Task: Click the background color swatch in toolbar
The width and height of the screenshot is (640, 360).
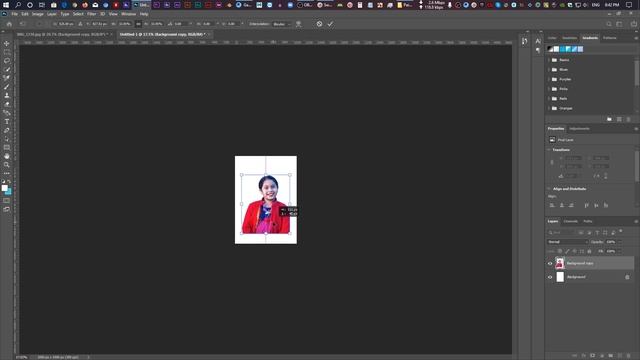Action: pyautogui.click(x=9, y=192)
